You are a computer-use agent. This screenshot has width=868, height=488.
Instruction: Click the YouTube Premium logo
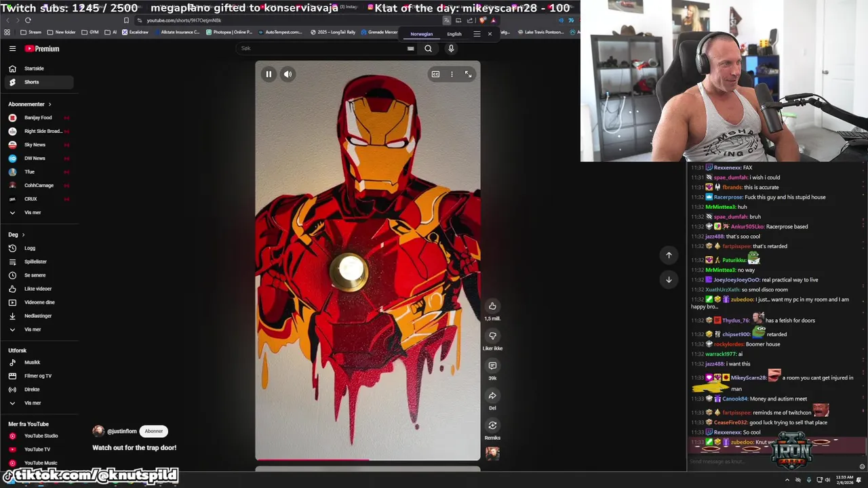pyautogui.click(x=42, y=49)
